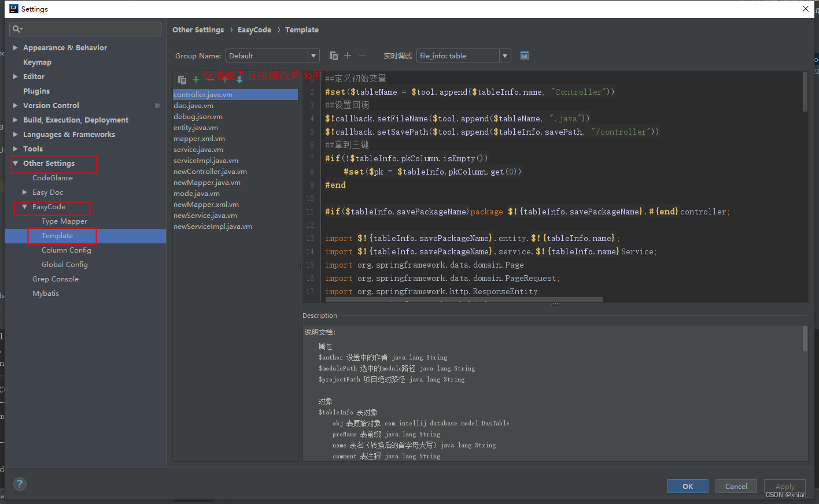Expand Appearance & Behavior section
Screen dimensions: 819x504
(16, 47)
